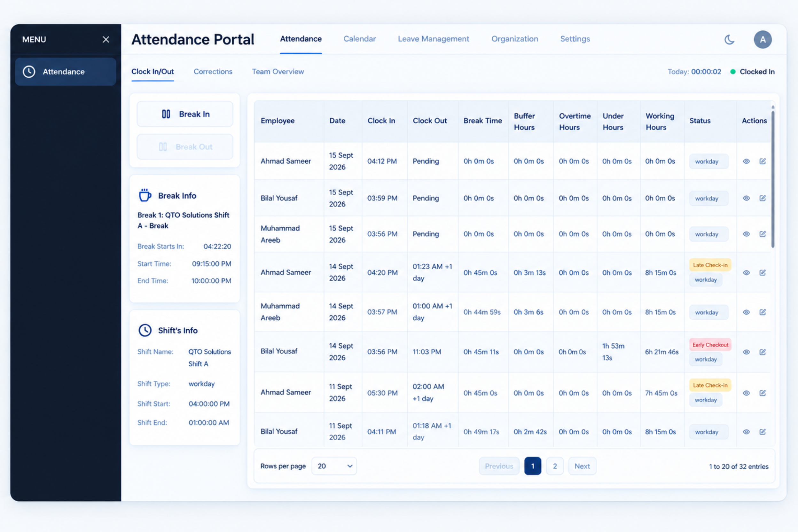
Task: View Muhammad Areeb's 15 Sept record (eye icon)
Action: pos(747,234)
